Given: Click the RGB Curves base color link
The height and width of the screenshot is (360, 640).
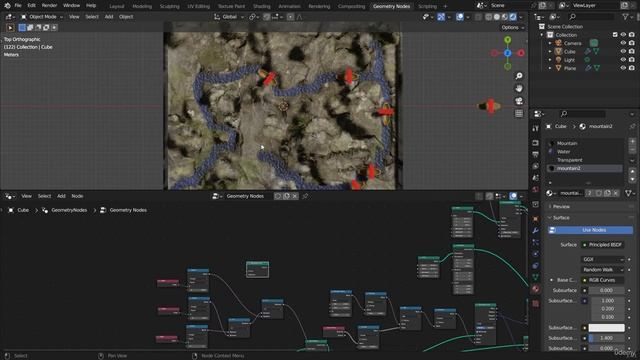Looking at the screenshot, I should click(x=602, y=280).
